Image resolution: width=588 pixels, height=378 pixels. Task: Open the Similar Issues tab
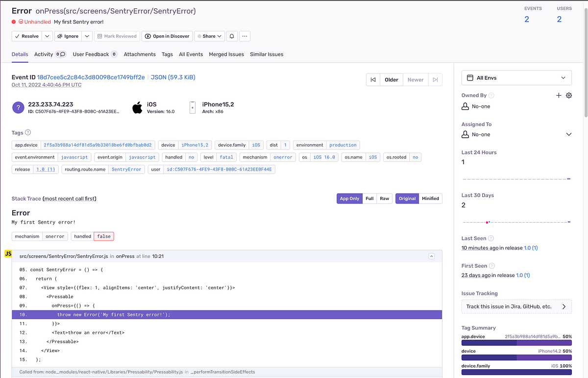pyautogui.click(x=267, y=54)
